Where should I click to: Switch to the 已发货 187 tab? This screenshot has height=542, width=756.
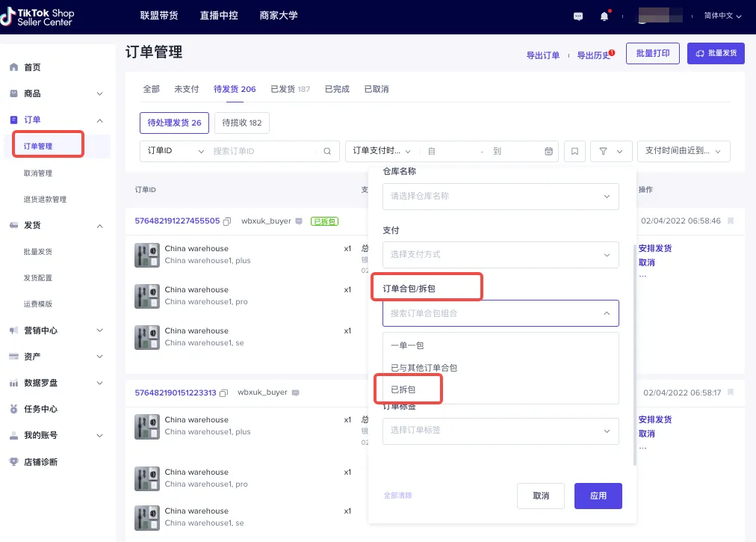click(x=290, y=89)
